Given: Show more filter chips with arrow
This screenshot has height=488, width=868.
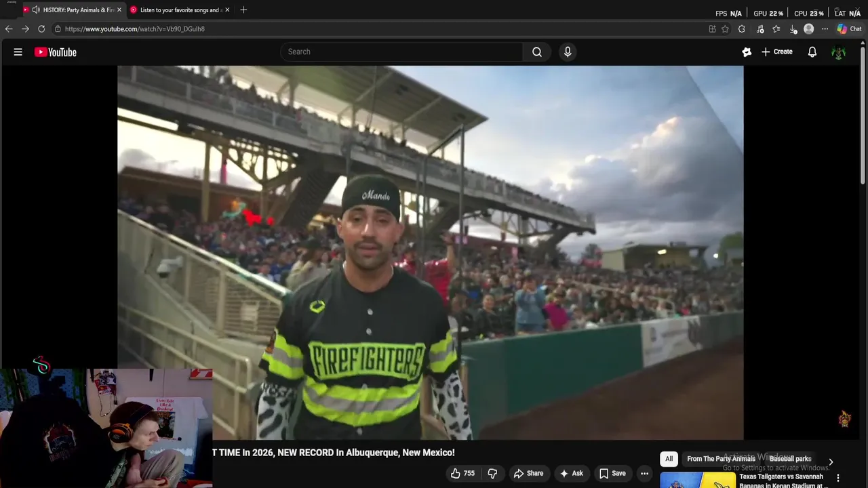Looking at the screenshot, I should click(x=831, y=462).
